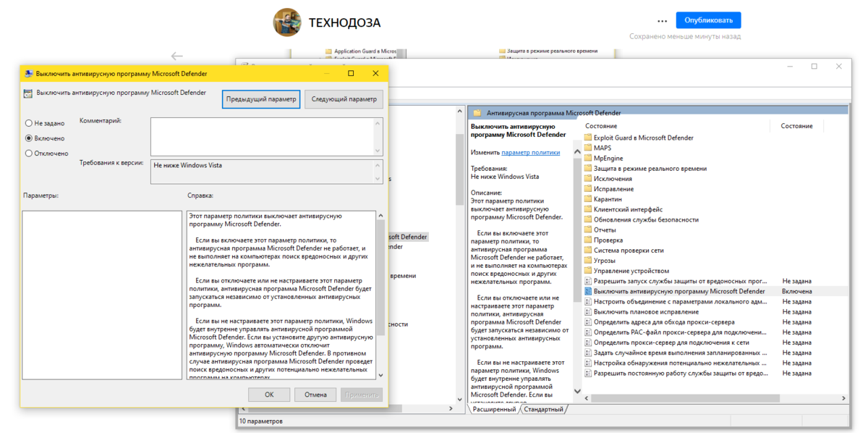Select the Не задано radio button

coord(29,123)
